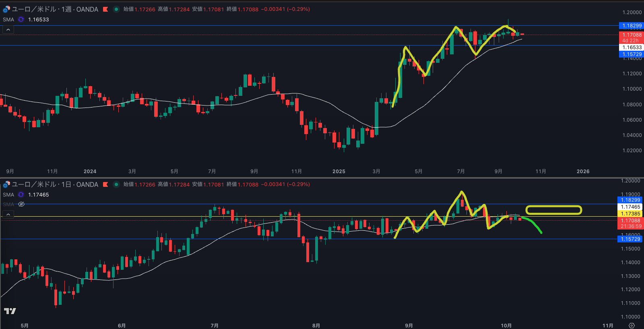
Task: Open the symbol selector from the weekly chart title
Action: [55, 9]
